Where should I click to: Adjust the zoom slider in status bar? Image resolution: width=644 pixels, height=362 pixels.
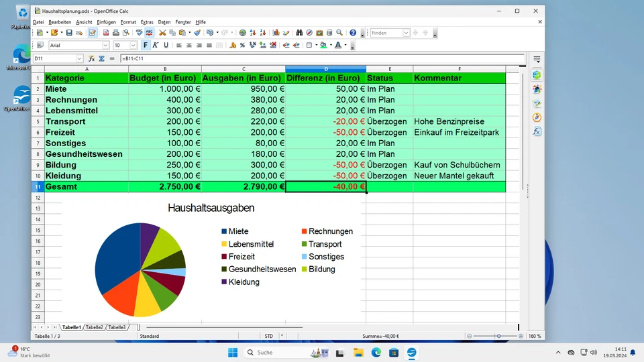(497, 336)
